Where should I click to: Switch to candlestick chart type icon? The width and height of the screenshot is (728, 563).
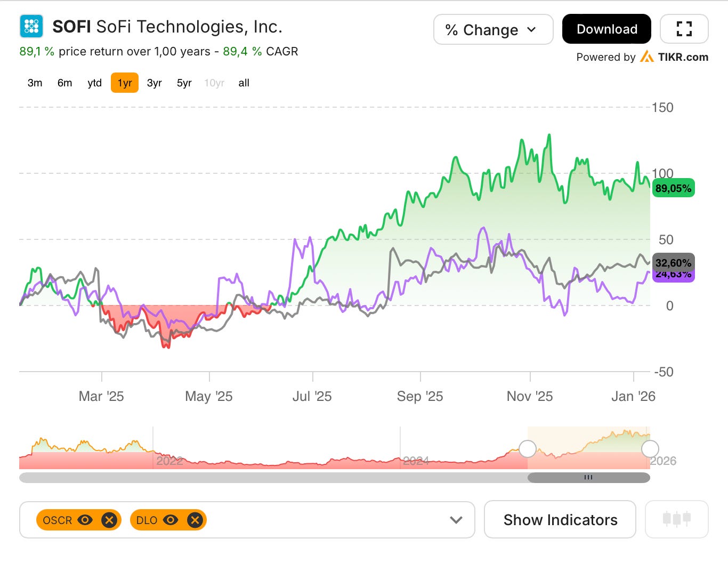pyautogui.click(x=676, y=519)
